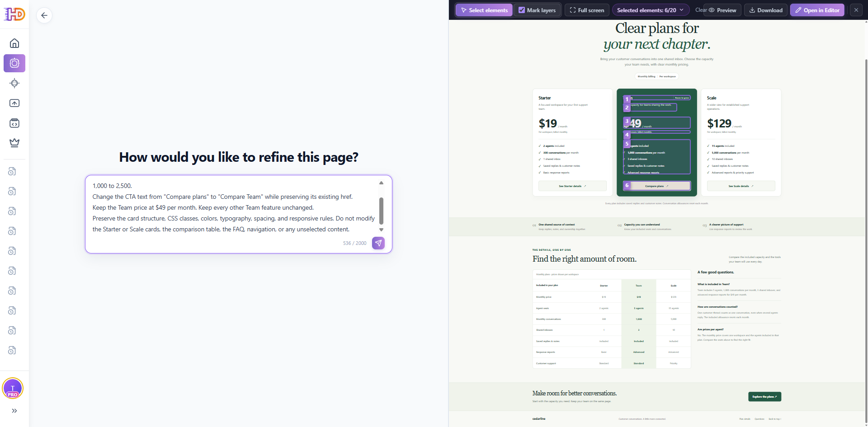
Task: Open the crosshair target tool in sidebar
Action: 14,83
